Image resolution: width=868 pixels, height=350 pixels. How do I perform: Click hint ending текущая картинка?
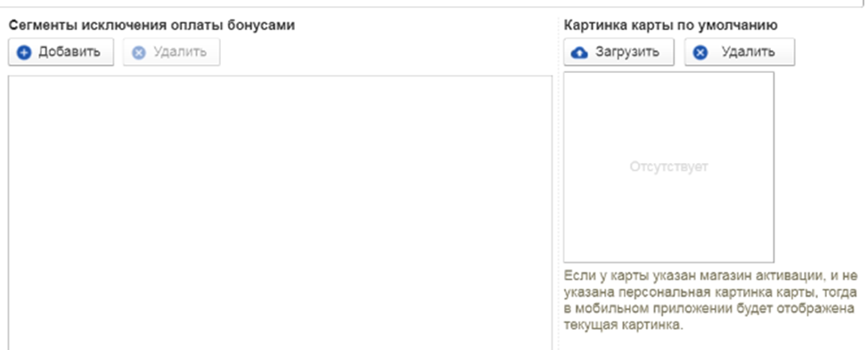[x=624, y=324]
